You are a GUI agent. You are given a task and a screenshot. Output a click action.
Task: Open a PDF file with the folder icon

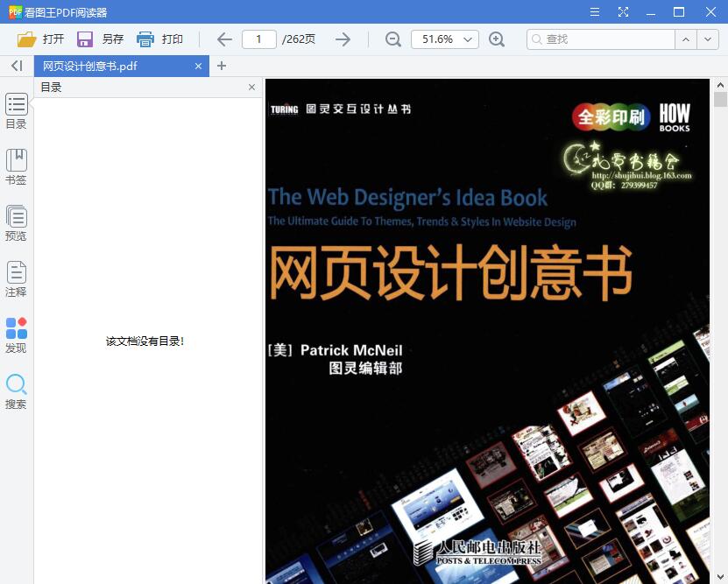click(x=40, y=39)
